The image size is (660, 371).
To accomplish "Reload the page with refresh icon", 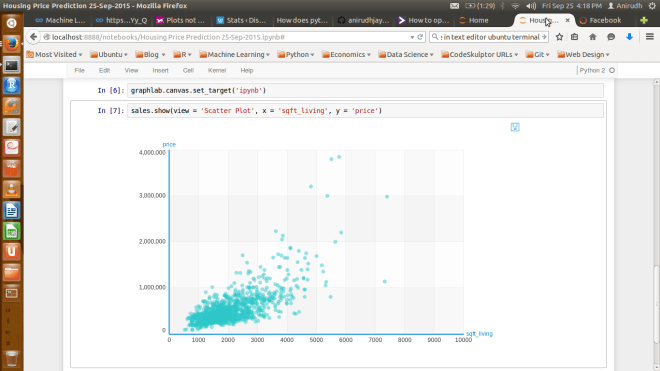I will click(420, 37).
